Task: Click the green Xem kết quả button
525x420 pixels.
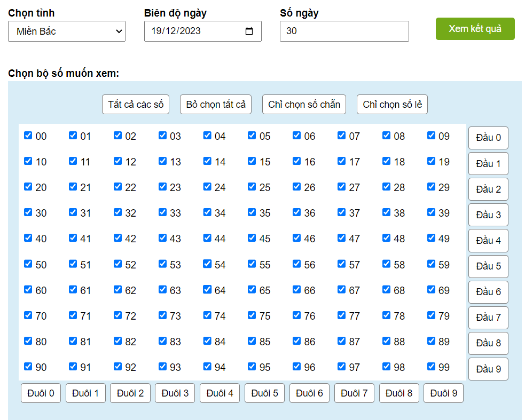Action: click(475, 29)
